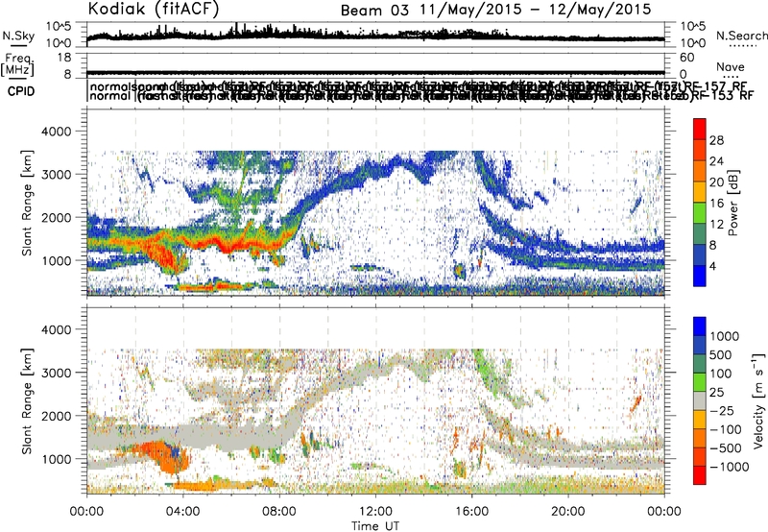Click the "4000" range tick in the power panel

pyautogui.click(x=57, y=132)
